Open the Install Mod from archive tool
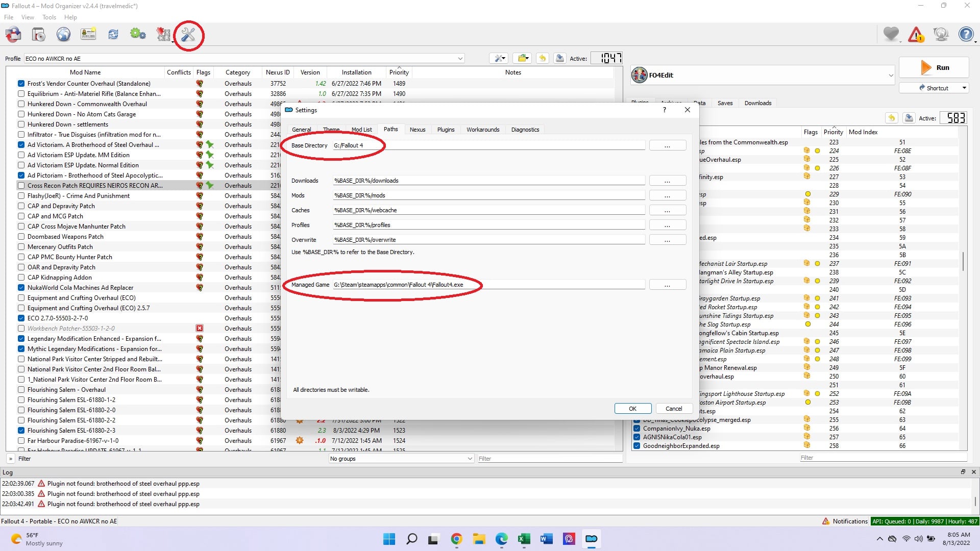 click(x=39, y=35)
